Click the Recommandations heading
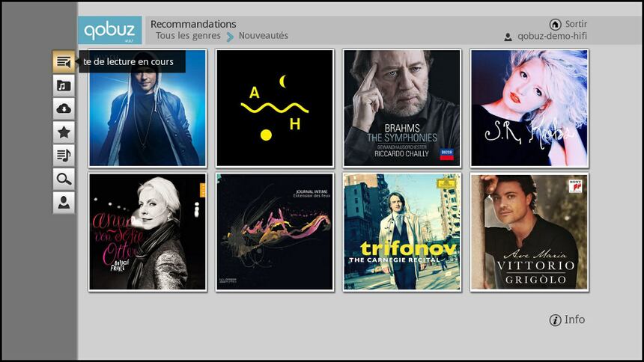The image size is (644, 362). [x=193, y=24]
